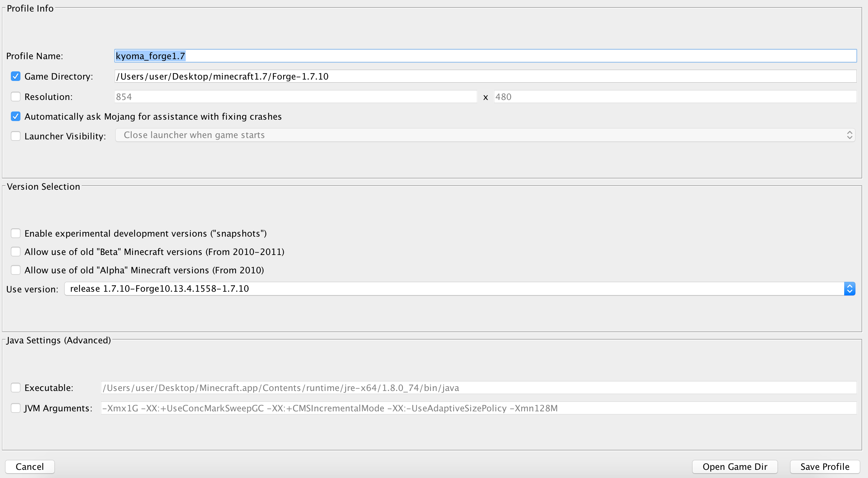Enable the Launcher Visibility checkbox
Viewport: 868px width, 478px height.
tap(16, 136)
